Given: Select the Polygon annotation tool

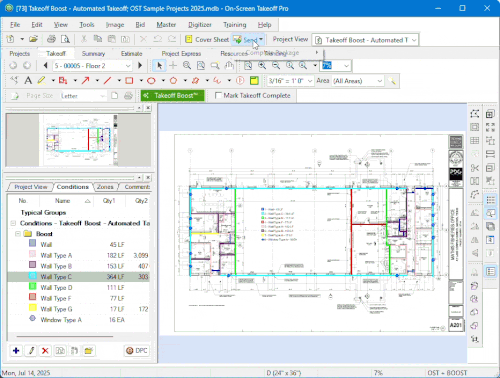Looking at the screenshot, I should tap(173, 81).
